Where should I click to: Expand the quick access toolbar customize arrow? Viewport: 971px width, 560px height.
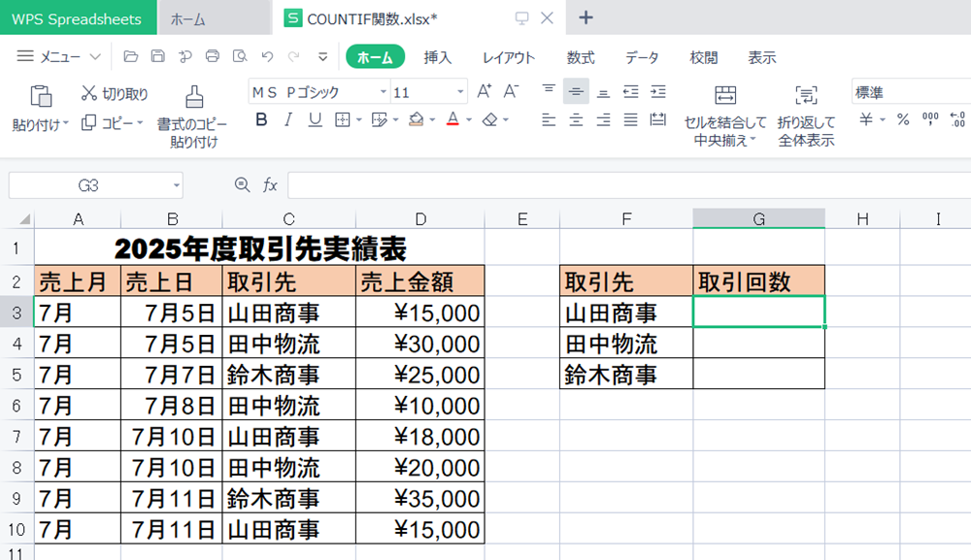(322, 57)
